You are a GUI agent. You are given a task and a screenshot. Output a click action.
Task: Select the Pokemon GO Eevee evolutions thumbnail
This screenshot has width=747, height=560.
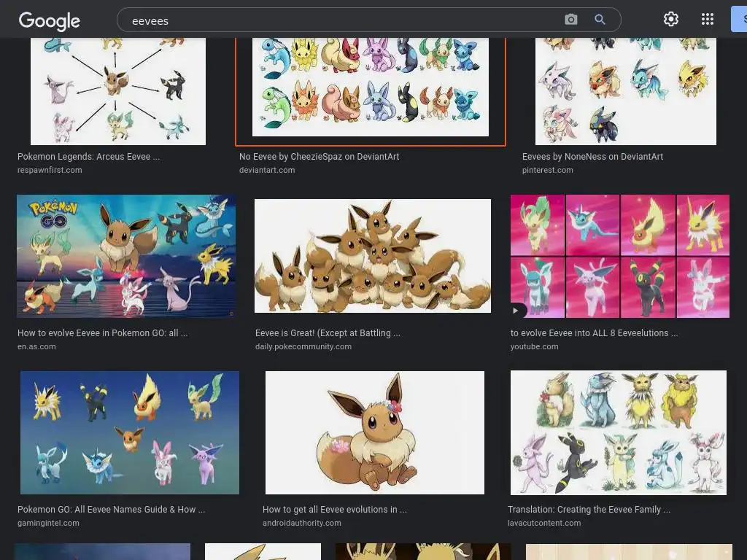click(126, 256)
